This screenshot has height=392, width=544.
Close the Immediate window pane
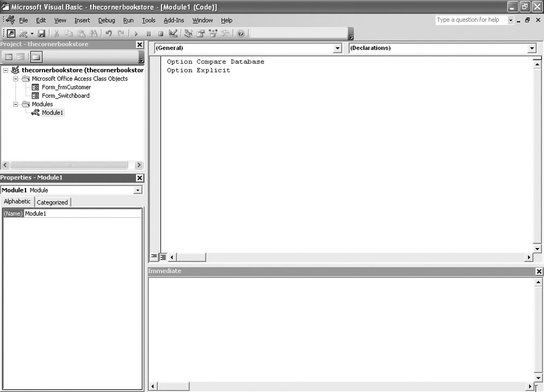pos(539,271)
